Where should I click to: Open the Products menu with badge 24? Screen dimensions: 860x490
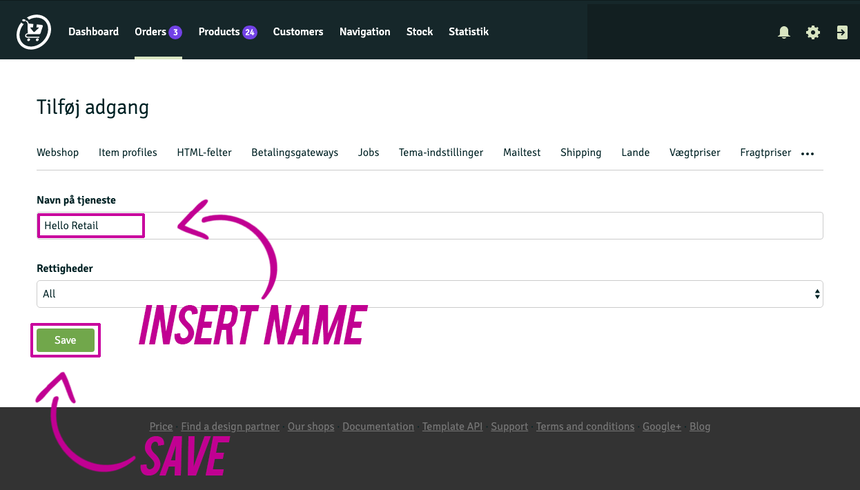point(227,32)
